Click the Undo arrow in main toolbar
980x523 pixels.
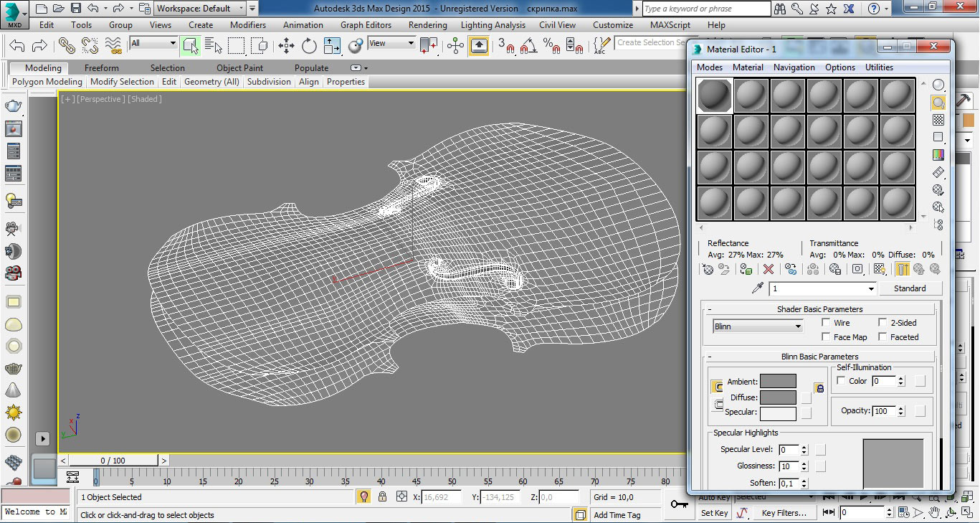pyautogui.click(x=16, y=46)
